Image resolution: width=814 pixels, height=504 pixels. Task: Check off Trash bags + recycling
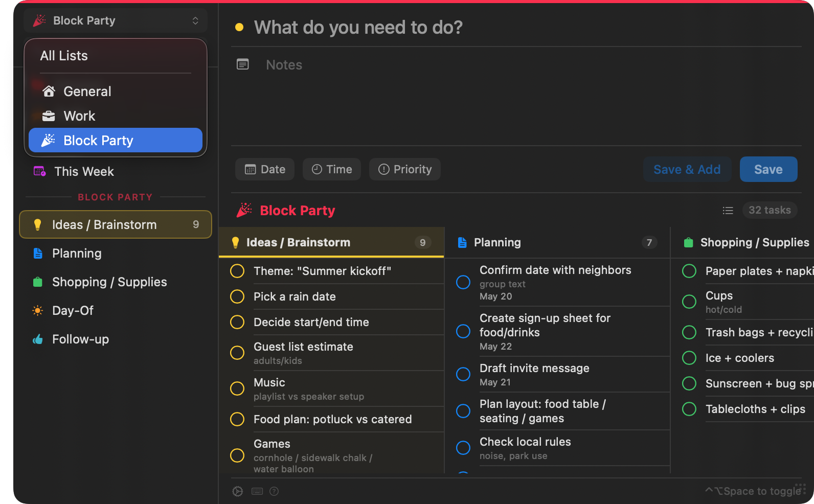click(689, 332)
